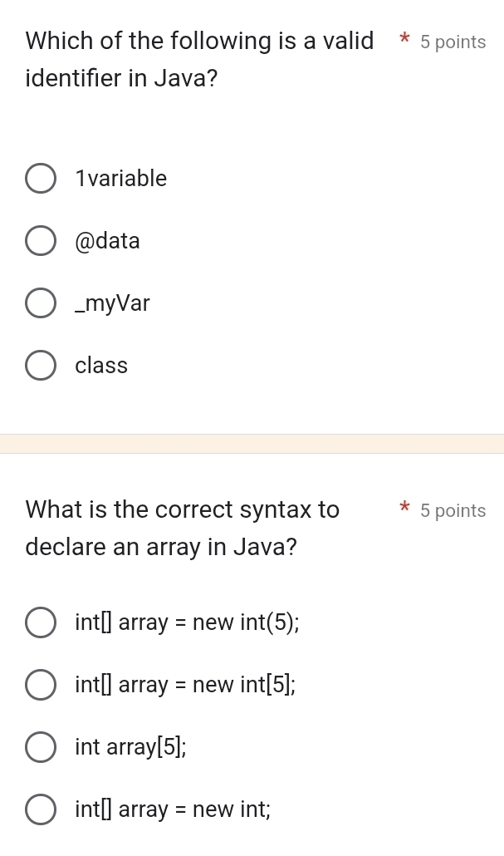Click required asterisk on array syntax question

[x=404, y=508]
